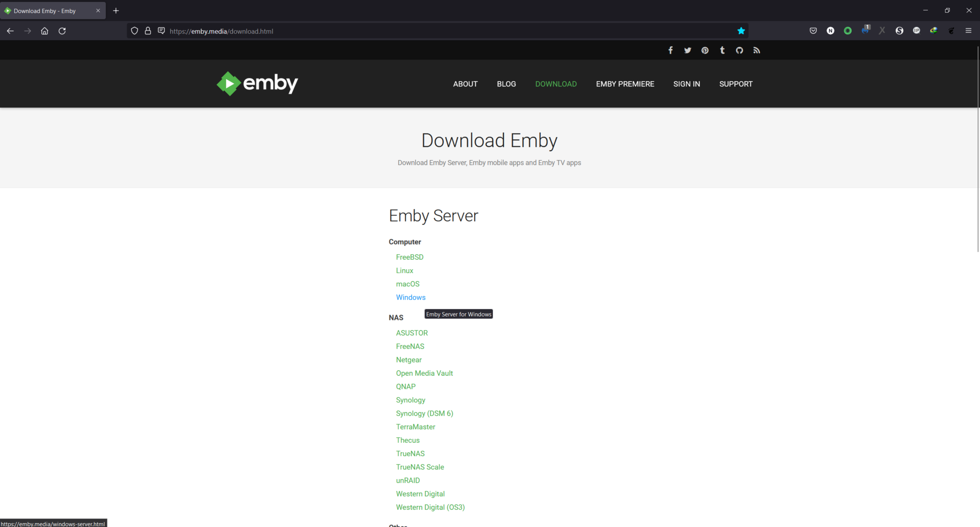Open the Windows server link

(410, 297)
